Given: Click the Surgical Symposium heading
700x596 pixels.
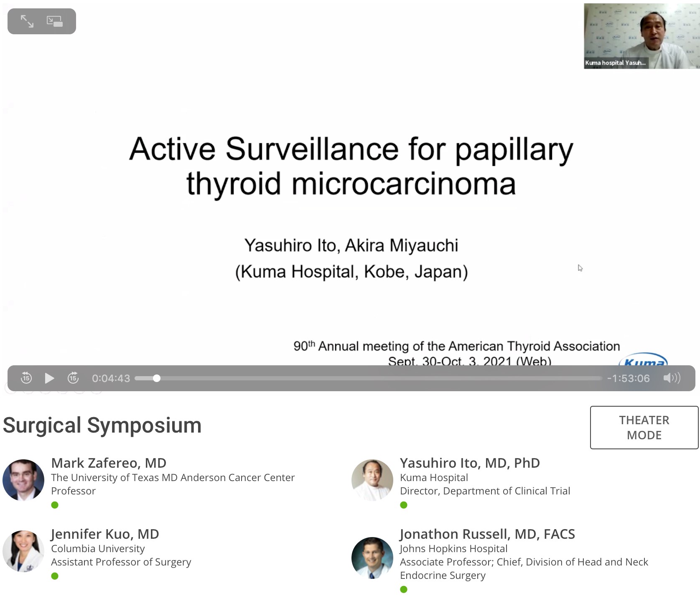Looking at the screenshot, I should click(x=102, y=425).
